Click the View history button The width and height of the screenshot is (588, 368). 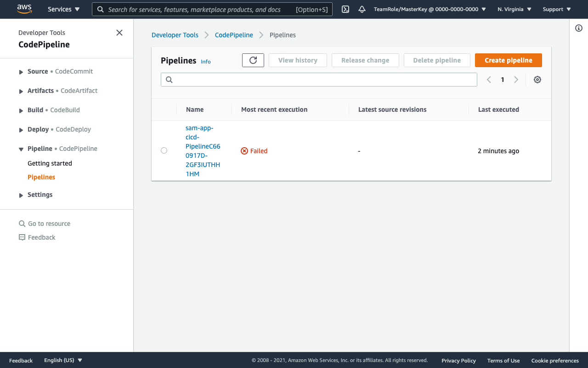[298, 60]
